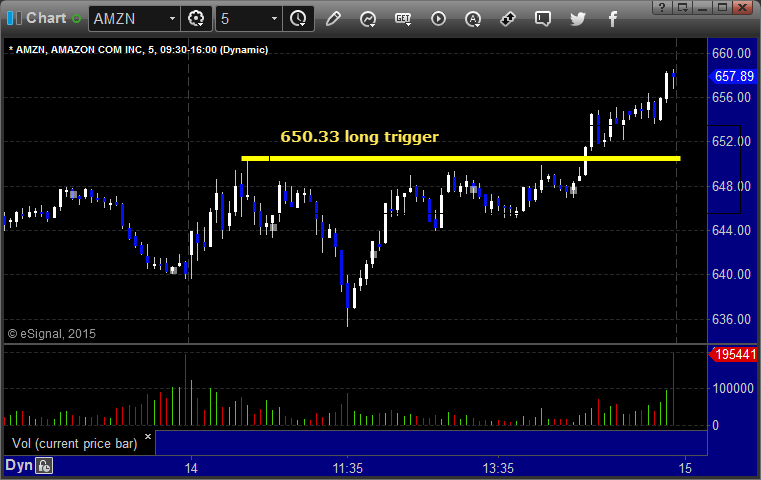
Task: Maximize the chart window
Action: click(x=722, y=7)
